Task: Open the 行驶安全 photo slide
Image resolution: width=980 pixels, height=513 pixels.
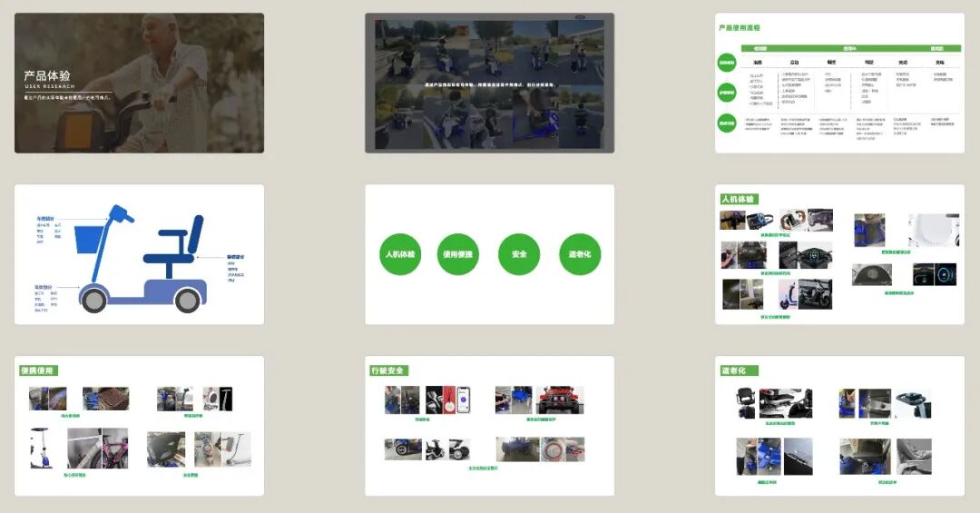Action: 489,426
